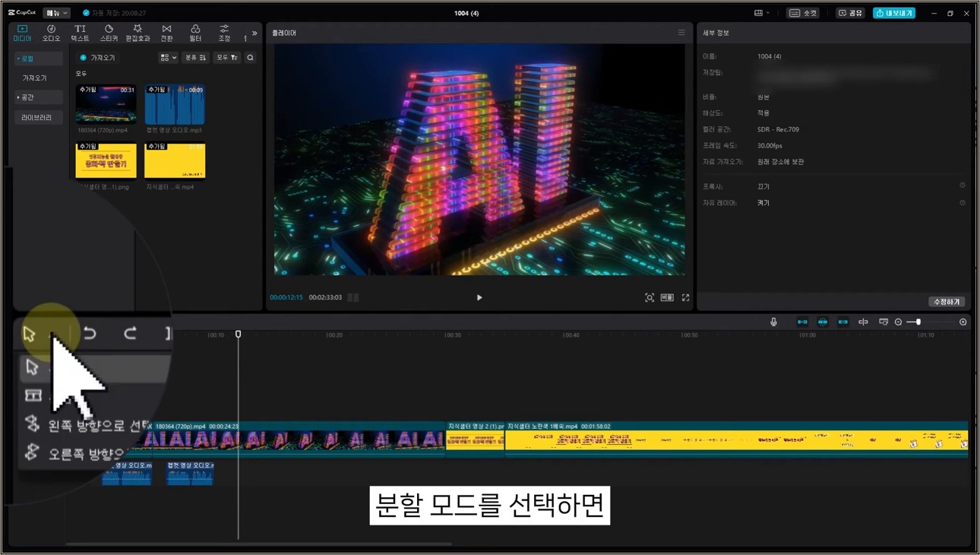Image resolution: width=980 pixels, height=555 pixels.
Task: Click the auto-save status check icon
Action: [86, 13]
